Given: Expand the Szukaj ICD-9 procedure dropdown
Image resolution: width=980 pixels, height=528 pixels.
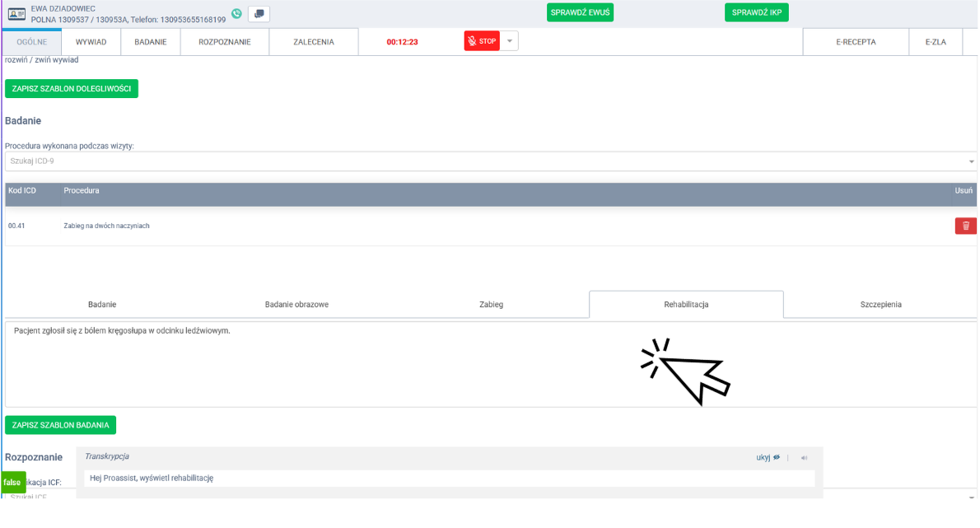Looking at the screenshot, I should pos(971,161).
